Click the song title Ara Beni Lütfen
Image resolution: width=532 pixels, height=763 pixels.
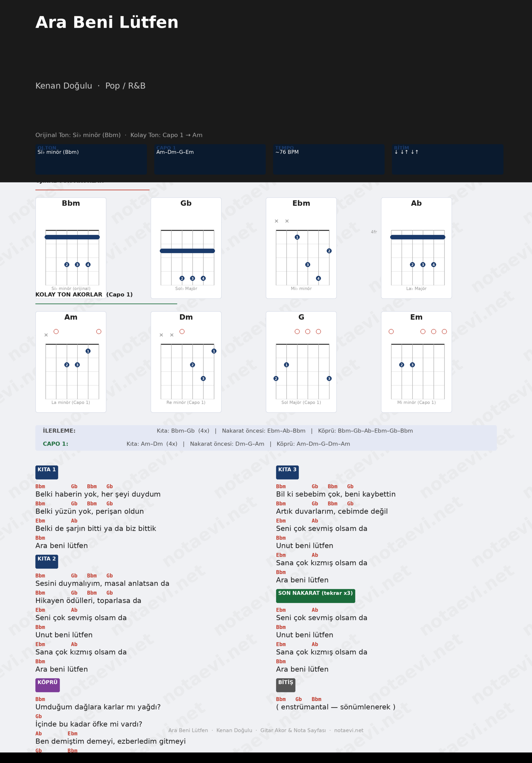click(107, 22)
